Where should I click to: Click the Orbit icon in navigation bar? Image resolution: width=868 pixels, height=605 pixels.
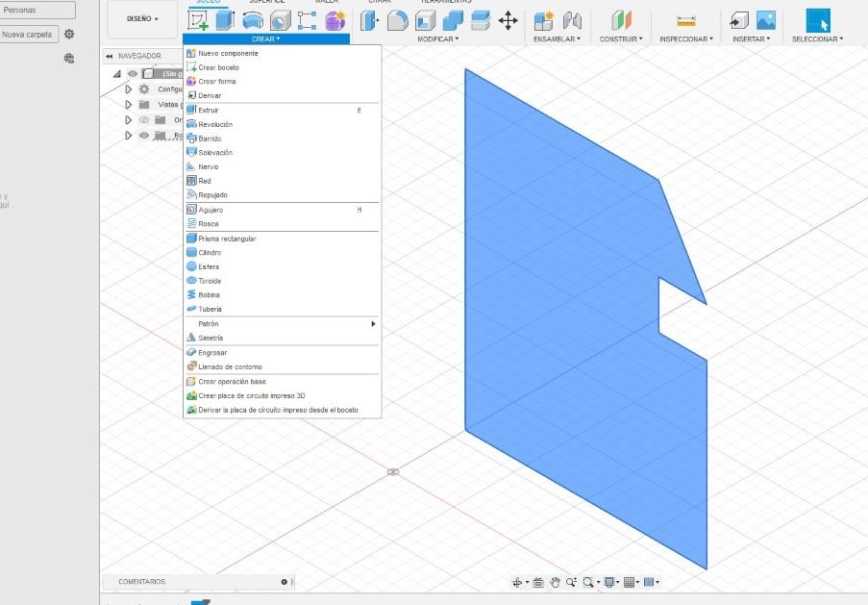(517, 582)
